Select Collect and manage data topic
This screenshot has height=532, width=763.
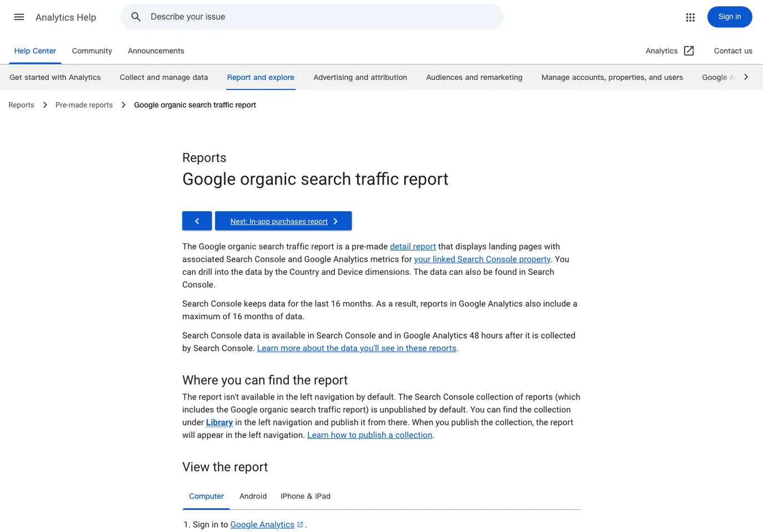164,78
